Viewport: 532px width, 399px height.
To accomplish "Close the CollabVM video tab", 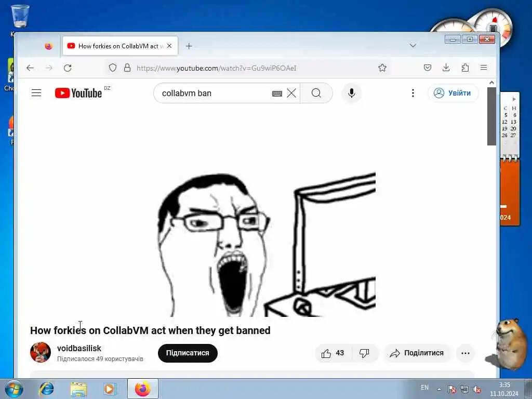I will 169,46.
